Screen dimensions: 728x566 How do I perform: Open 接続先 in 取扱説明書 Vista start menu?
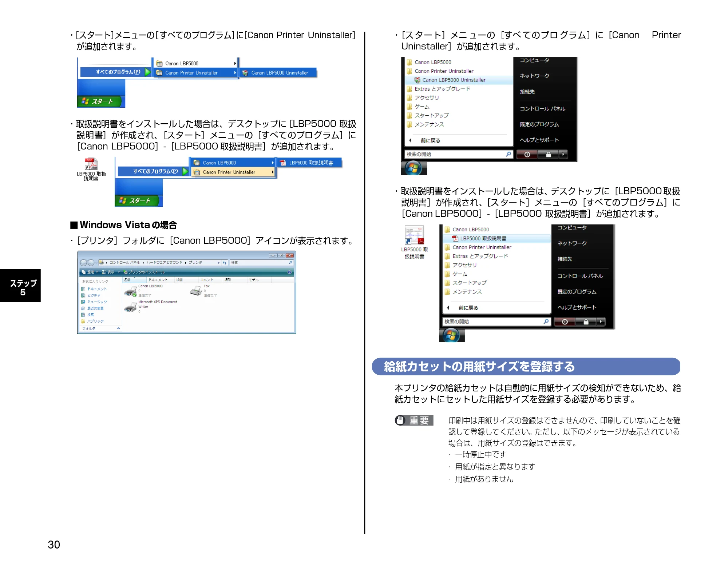coord(565,259)
